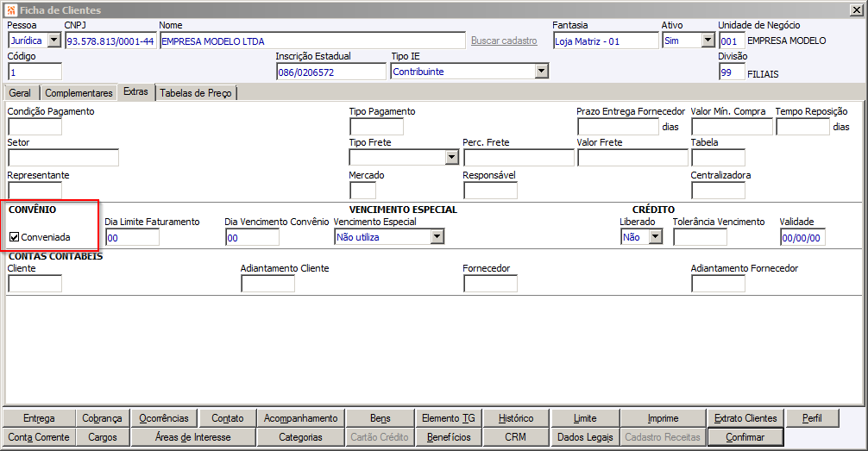Click the Inscrição Estadual field
The width and height of the screenshot is (868, 451).
point(331,72)
